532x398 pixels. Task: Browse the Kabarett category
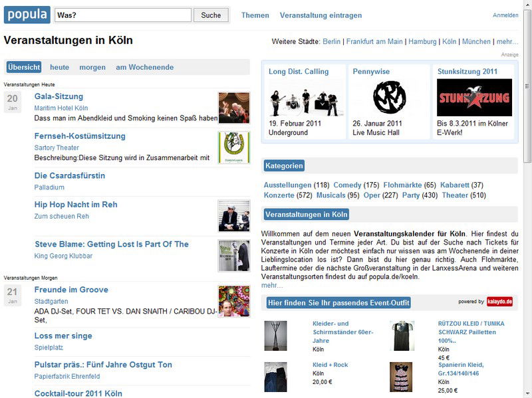455,185
